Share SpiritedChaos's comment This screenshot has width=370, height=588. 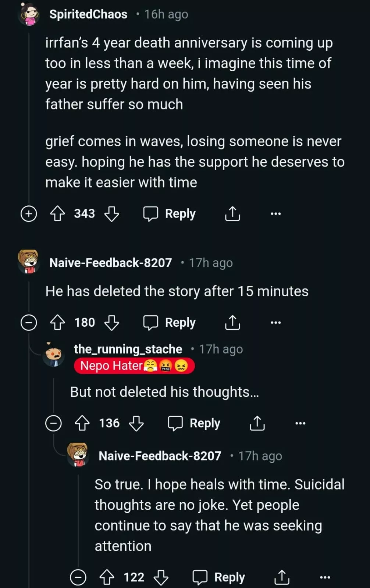click(232, 214)
